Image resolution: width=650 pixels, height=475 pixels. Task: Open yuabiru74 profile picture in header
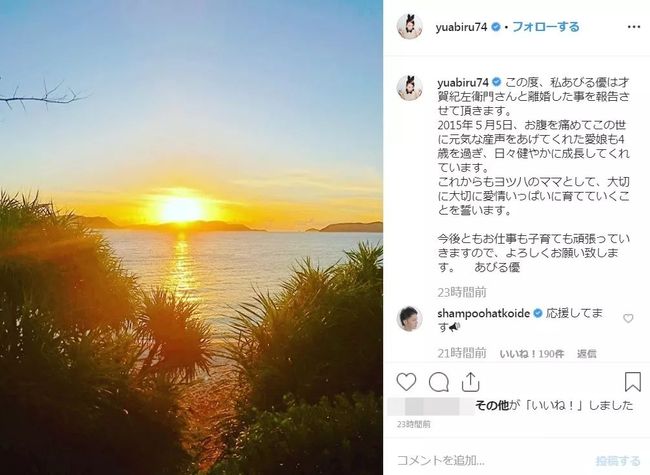coord(410,27)
